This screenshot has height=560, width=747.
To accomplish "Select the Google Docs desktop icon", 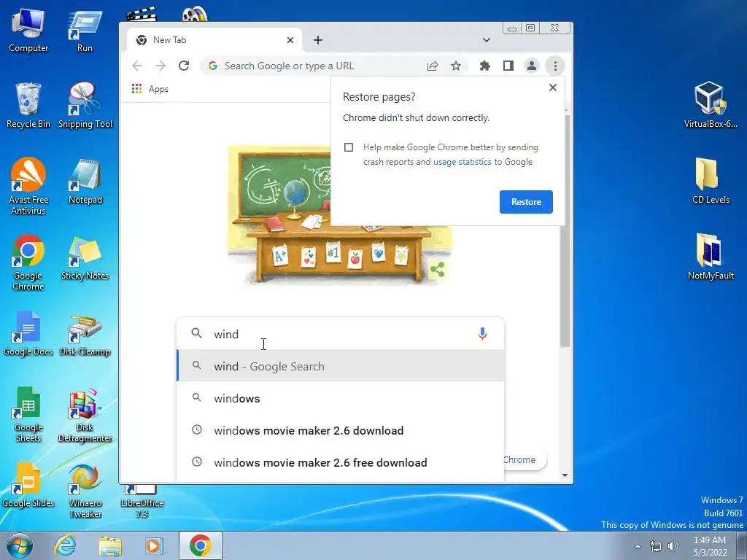I will click(28, 334).
